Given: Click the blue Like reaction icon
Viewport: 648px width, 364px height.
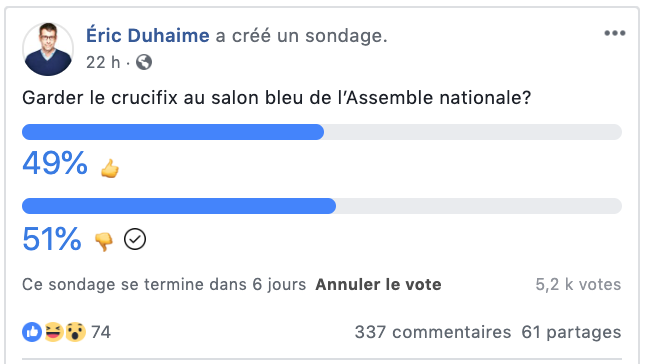Looking at the screenshot, I should click(x=32, y=332).
